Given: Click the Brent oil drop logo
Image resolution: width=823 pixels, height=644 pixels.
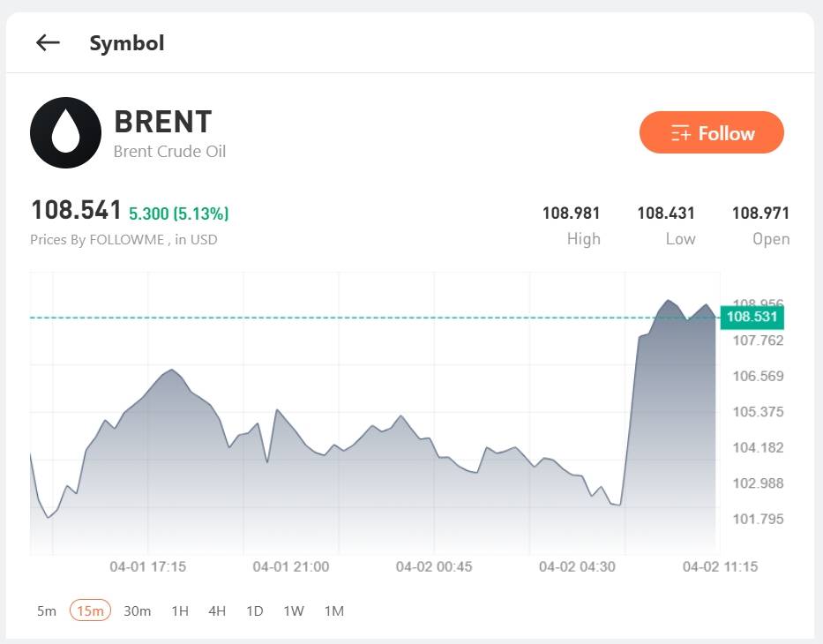Looking at the screenshot, I should tap(66, 133).
